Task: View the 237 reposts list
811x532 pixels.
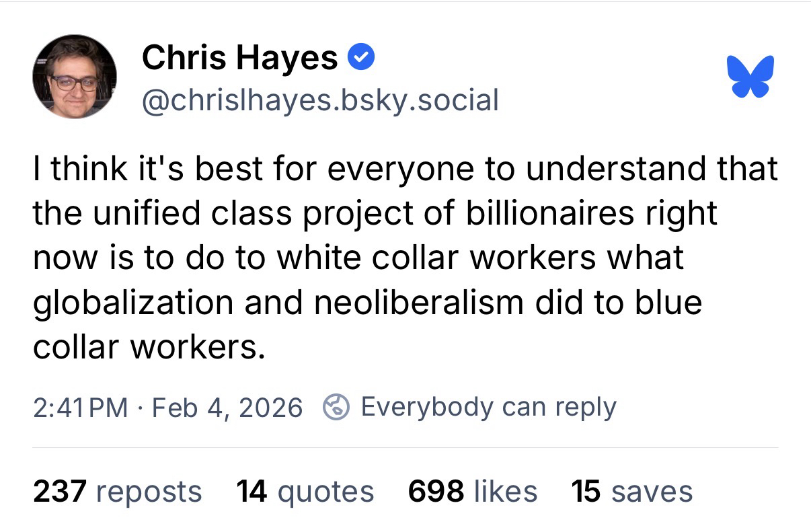Action: (118, 492)
